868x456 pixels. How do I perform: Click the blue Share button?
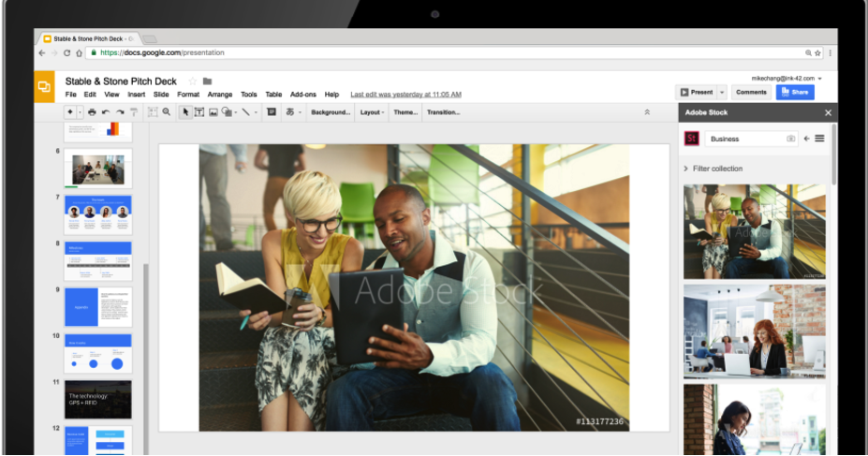tap(795, 93)
